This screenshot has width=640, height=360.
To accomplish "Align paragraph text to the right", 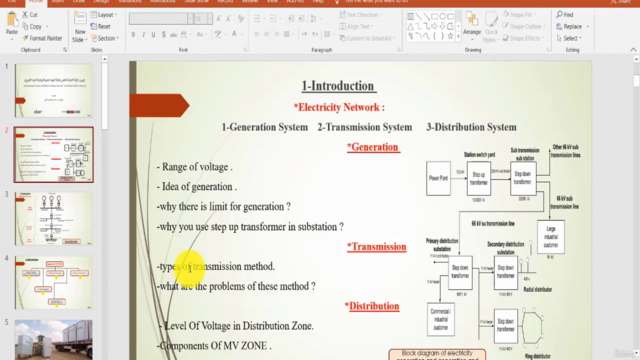I will (x=277, y=34).
